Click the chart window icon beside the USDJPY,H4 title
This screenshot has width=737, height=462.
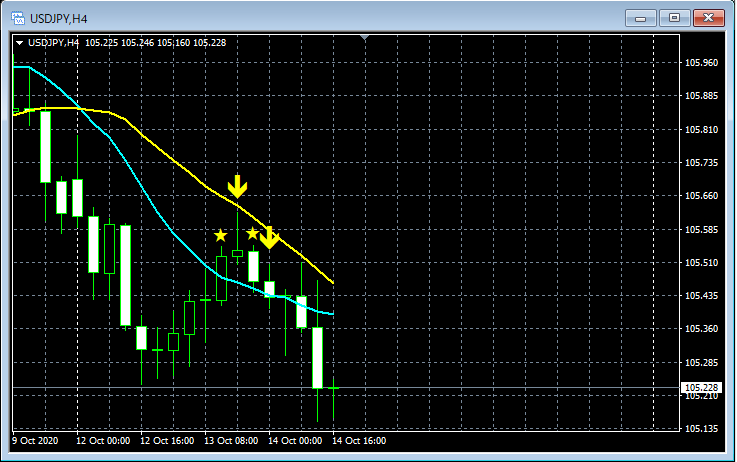18,18
